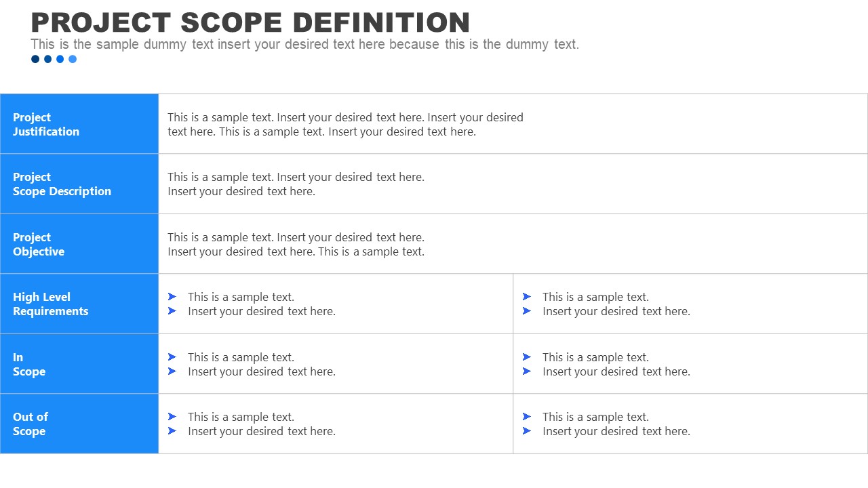The width and height of the screenshot is (868, 488).
Task: Click the second arrow bullet in Out of Scope right cell
Action: (x=527, y=431)
